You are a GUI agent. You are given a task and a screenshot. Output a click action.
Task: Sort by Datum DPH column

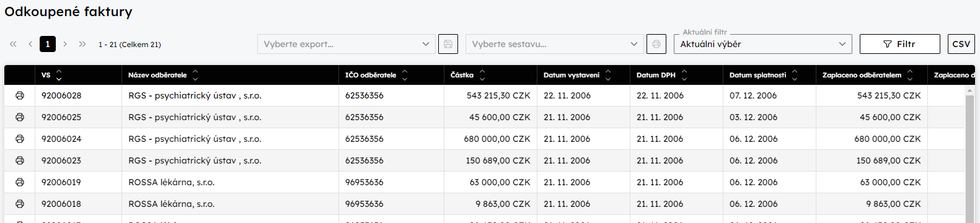tap(684, 75)
